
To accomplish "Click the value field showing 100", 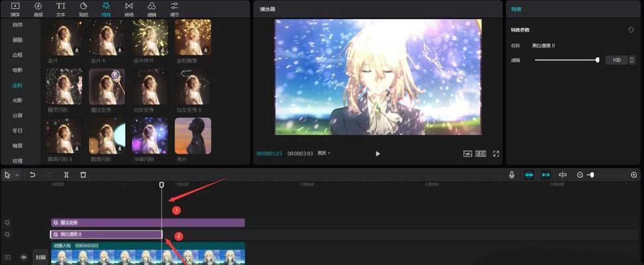I will [616, 60].
